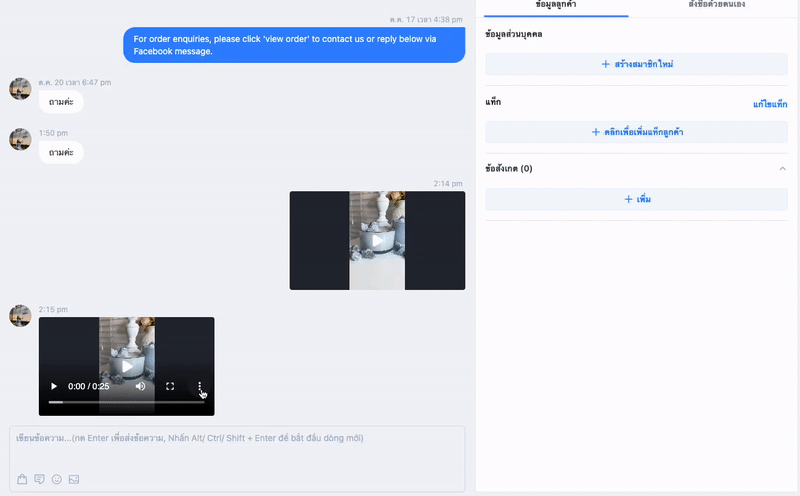Click customer avatar beside 6:47 pm message

pos(20,89)
